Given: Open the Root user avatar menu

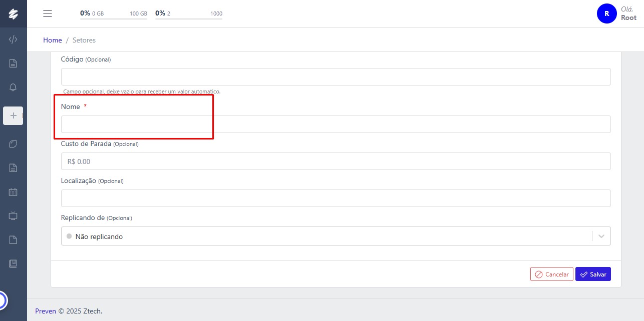Looking at the screenshot, I should [606, 13].
